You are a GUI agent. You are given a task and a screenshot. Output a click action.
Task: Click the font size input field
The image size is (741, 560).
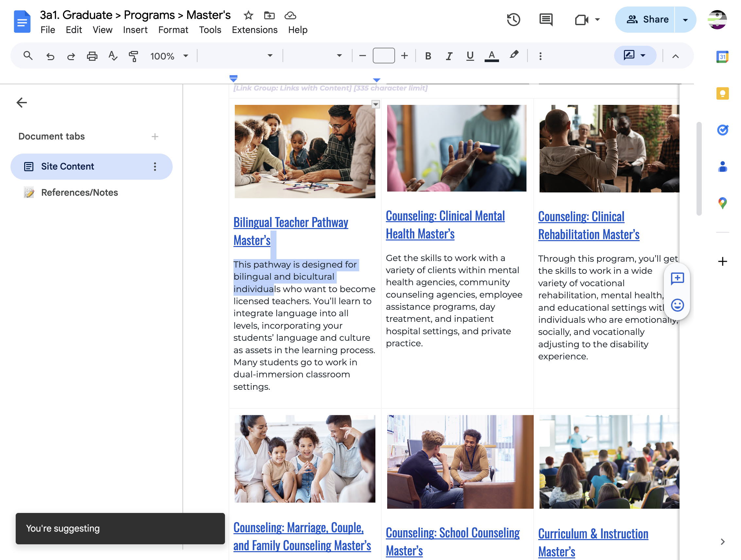click(x=384, y=56)
